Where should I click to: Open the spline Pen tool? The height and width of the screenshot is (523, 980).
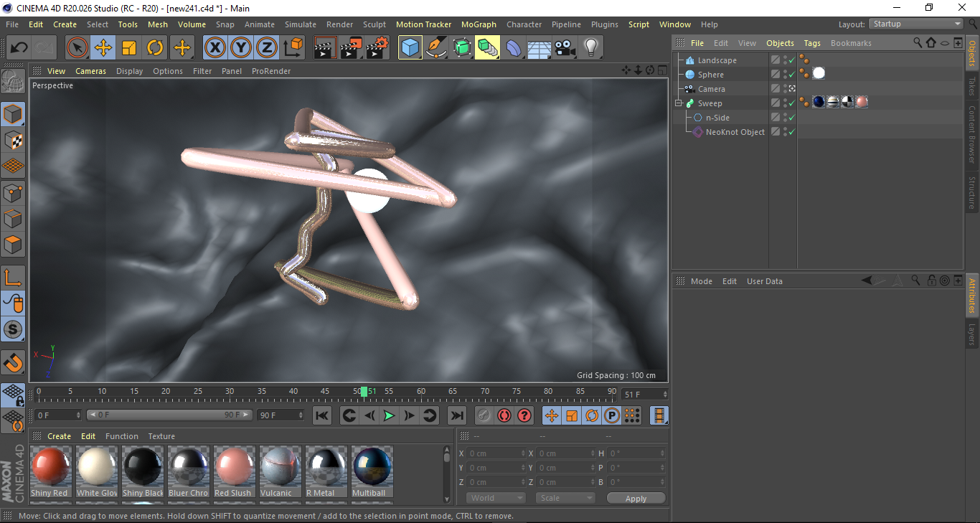point(436,48)
